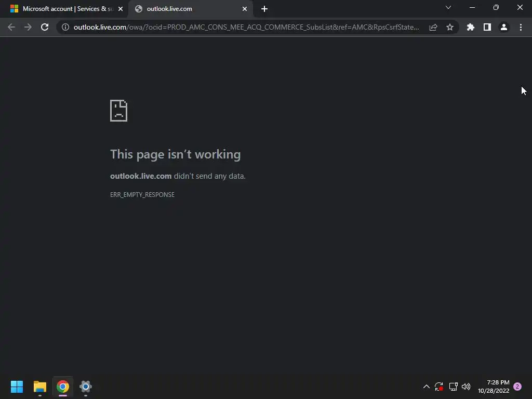The width and height of the screenshot is (532, 399).
Task: Click the forward navigation arrow
Action: 28,27
